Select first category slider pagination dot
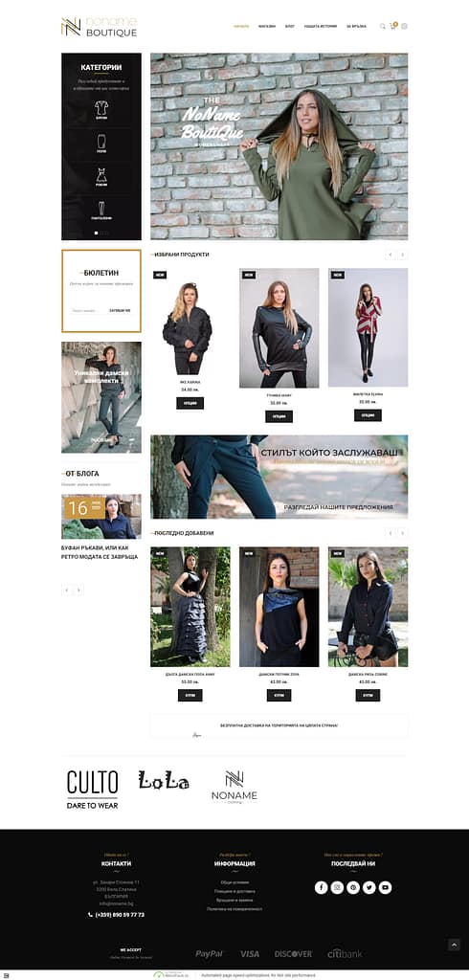Viewport: 469px width, 980px height. click(97, 233)
